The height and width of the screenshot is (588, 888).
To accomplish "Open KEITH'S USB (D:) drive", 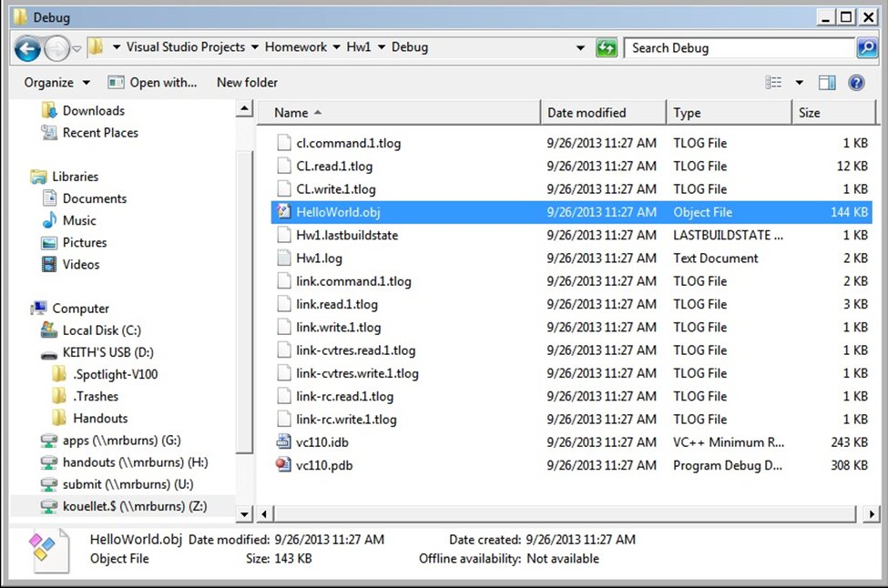I will pos(97,352).
